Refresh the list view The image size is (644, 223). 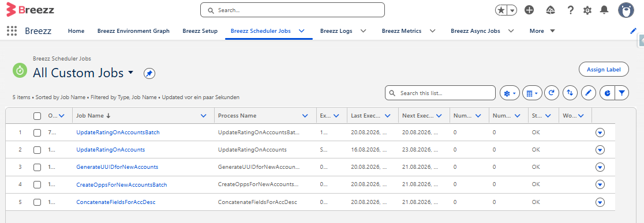pos(551,93)
